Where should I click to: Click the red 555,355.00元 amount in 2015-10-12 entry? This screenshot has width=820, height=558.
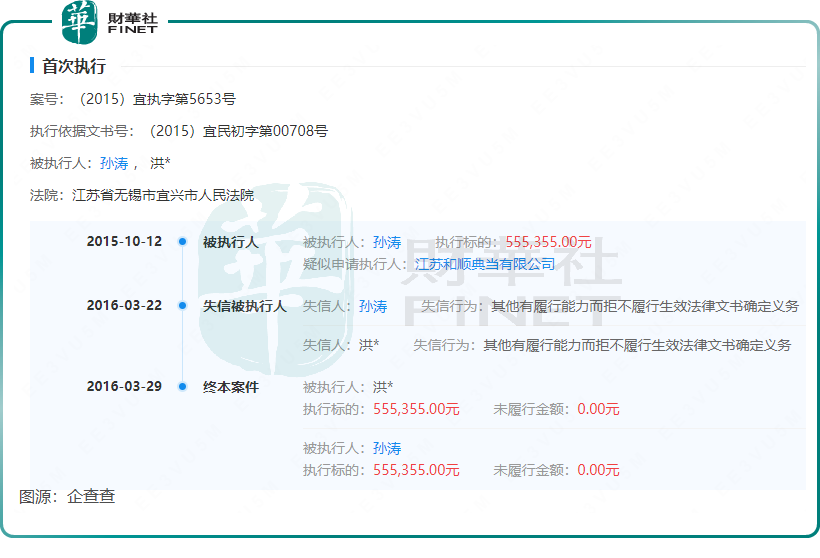click(549, 242)
